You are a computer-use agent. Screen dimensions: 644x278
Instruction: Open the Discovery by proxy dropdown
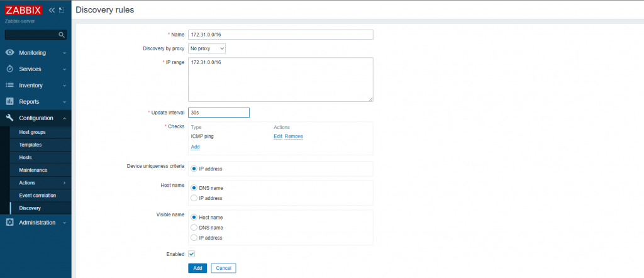207,48
